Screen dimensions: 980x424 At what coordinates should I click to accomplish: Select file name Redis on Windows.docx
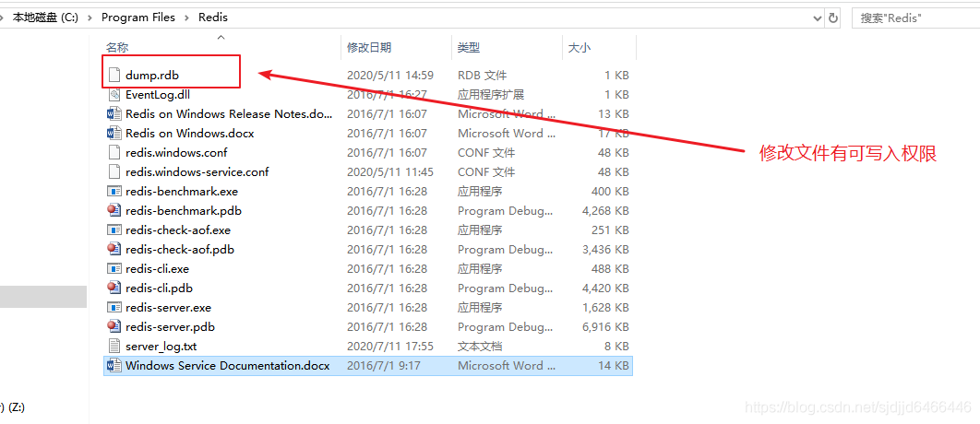[x=190, y=134]
